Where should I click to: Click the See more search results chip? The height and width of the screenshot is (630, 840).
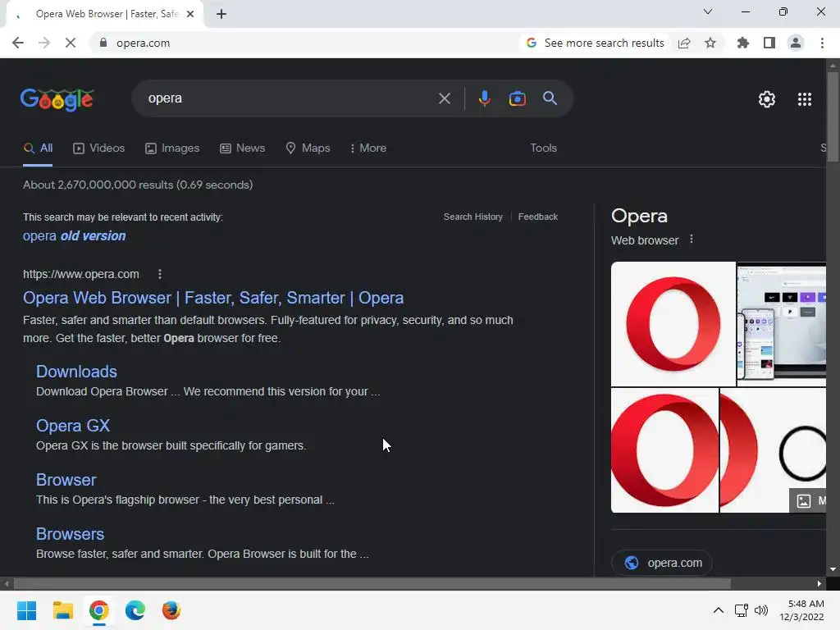tap(595, 43)
